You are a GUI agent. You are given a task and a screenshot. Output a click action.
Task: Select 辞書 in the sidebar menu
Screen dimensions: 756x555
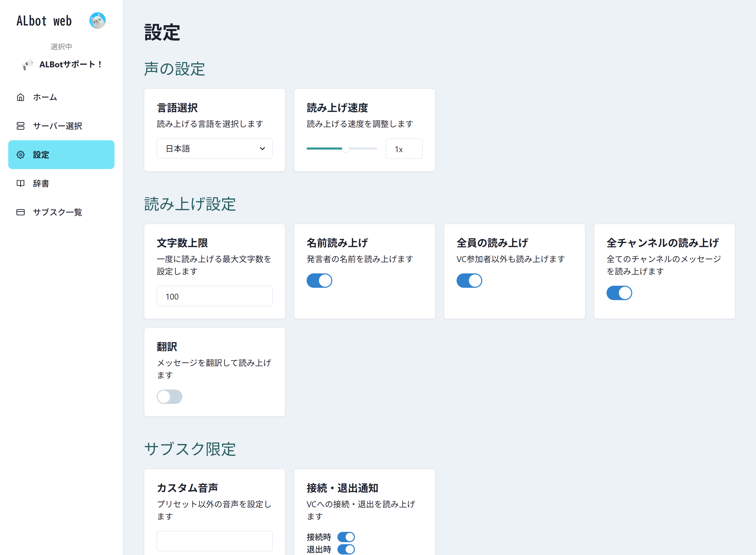(40, 183)
